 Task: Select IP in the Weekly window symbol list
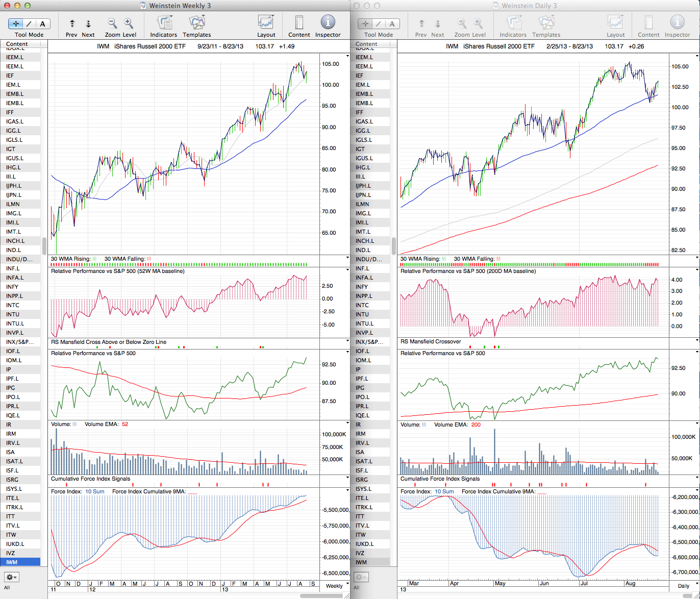20,369
